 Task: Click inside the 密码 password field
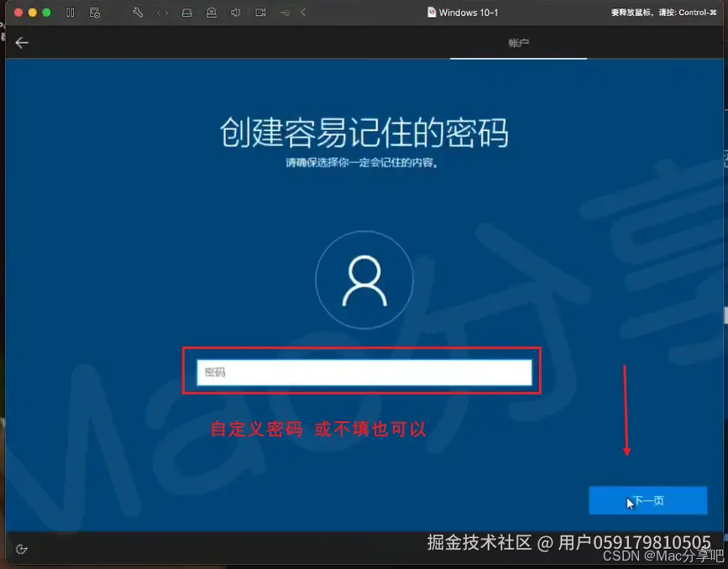[363, 371]
